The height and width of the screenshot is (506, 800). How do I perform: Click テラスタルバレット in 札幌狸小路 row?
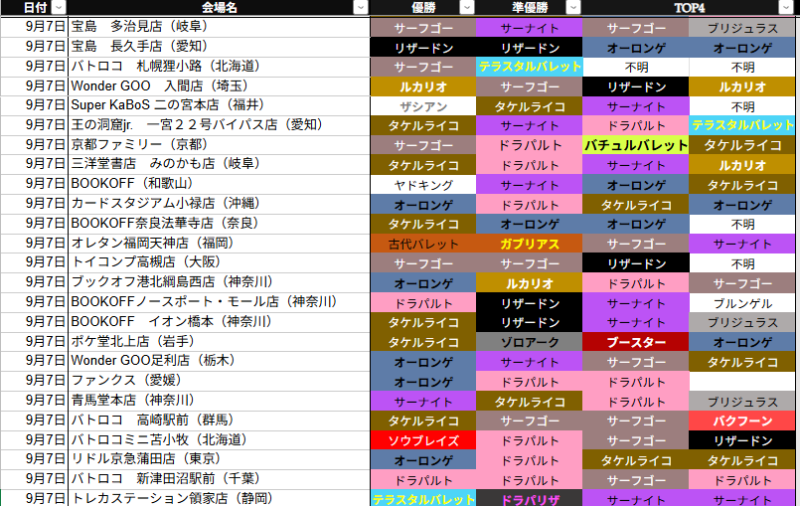pos(530,67)
